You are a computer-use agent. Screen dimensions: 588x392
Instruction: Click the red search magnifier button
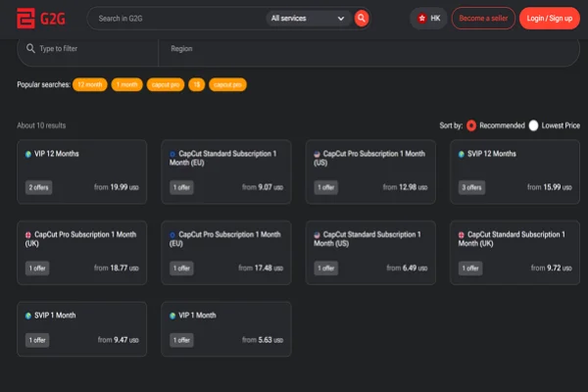click(361, 18)
